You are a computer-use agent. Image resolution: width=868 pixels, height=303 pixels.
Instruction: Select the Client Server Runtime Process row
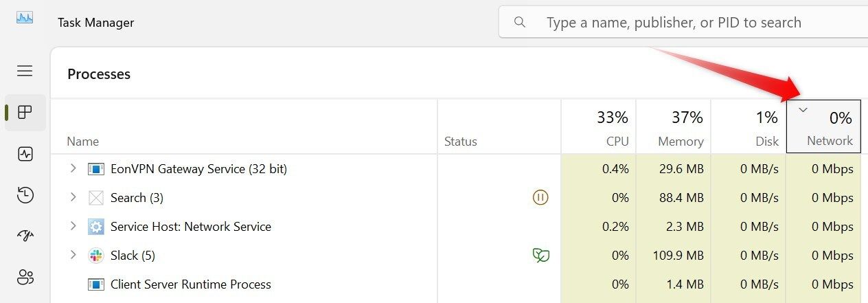coord(459,284)
